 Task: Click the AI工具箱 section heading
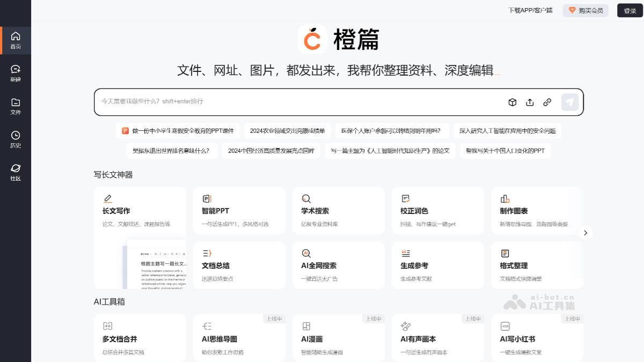109,302
